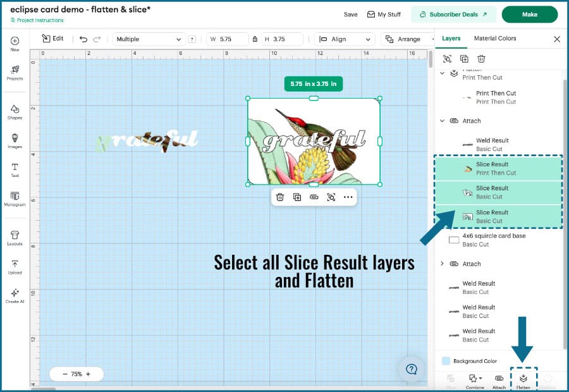The width and height of the screenshot is (569, 392).
Task: Select the Print Then Cut sublayer
Action: pyautogui.click(x=499, y=97)
